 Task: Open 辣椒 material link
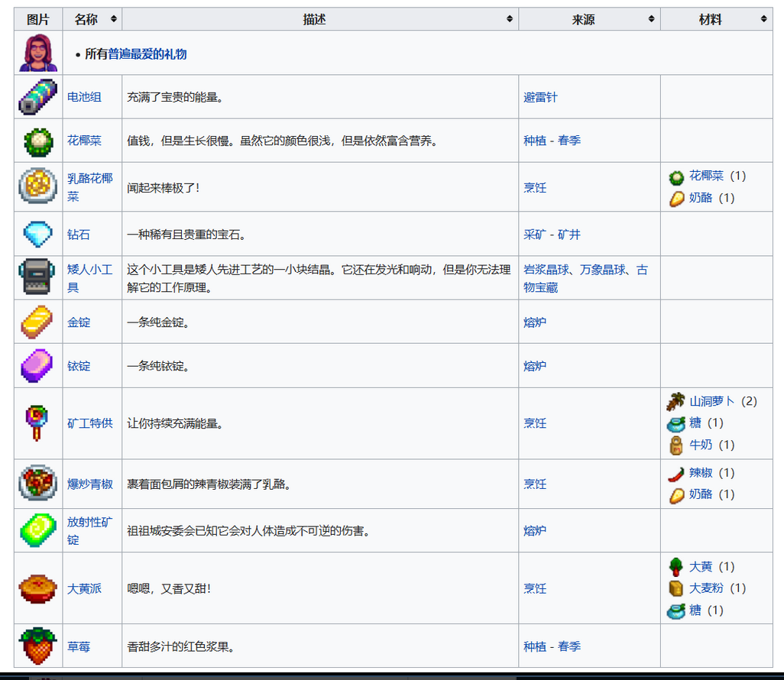tap(701, 473)
